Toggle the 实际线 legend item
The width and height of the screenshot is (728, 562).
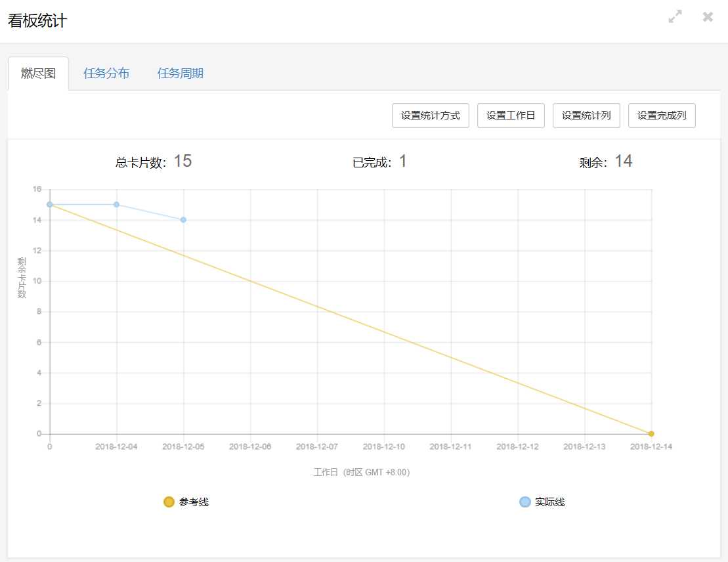tap(542, 502)
